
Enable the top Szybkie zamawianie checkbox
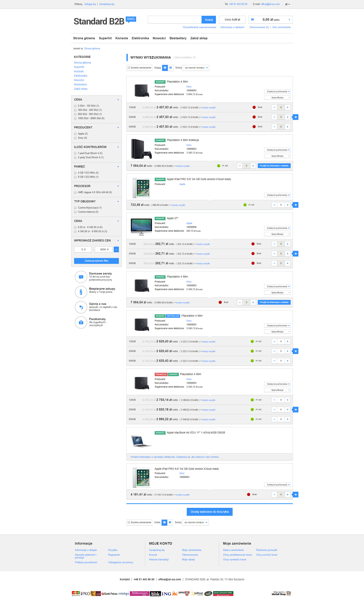(129, 68)
